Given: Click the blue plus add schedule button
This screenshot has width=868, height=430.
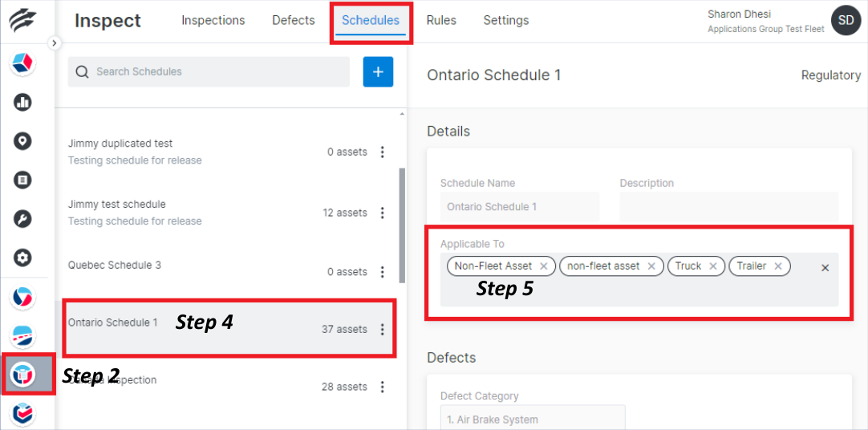Looking at the screenshot, I should pyautogui.click(x=378, y=71).
